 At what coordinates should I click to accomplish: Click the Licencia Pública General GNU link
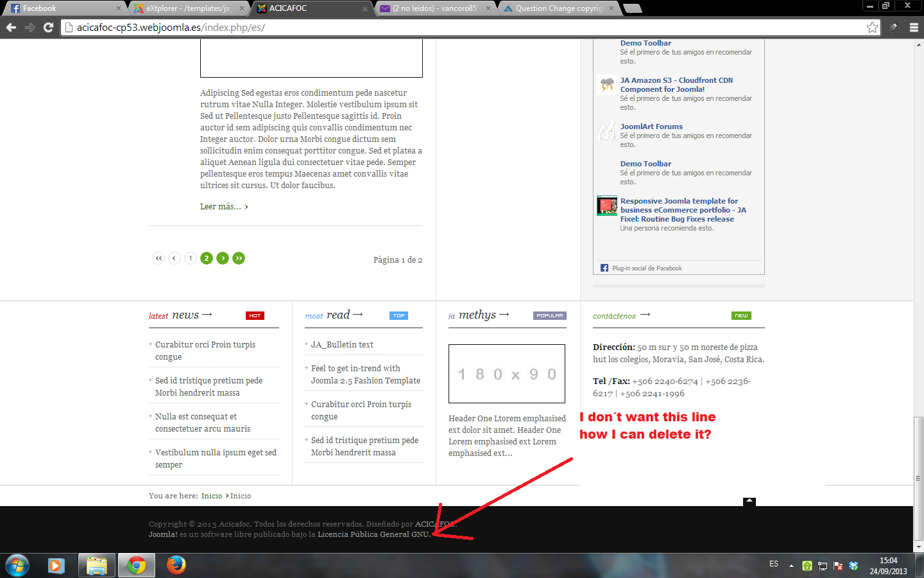click(373, 534)
